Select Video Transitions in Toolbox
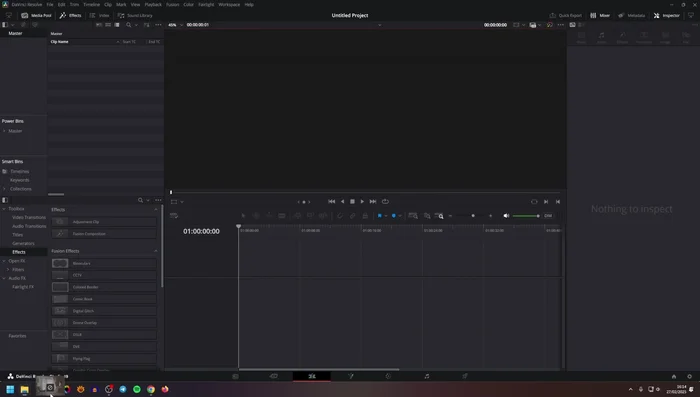 29,217
